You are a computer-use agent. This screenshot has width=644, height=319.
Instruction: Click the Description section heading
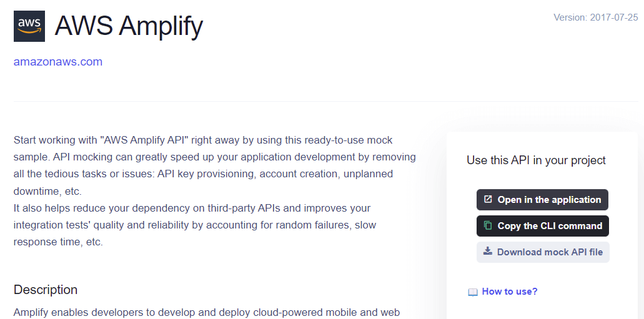[x=46, y=290]
